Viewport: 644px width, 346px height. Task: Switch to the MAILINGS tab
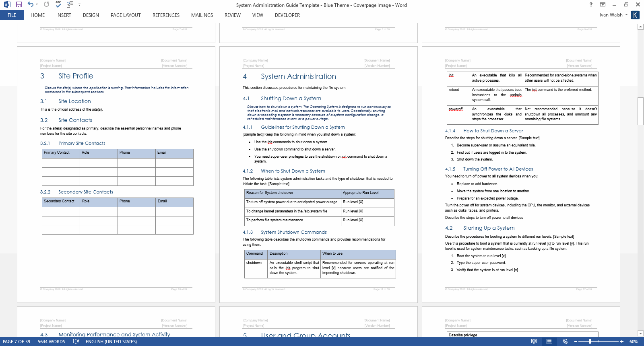point(202,15)
